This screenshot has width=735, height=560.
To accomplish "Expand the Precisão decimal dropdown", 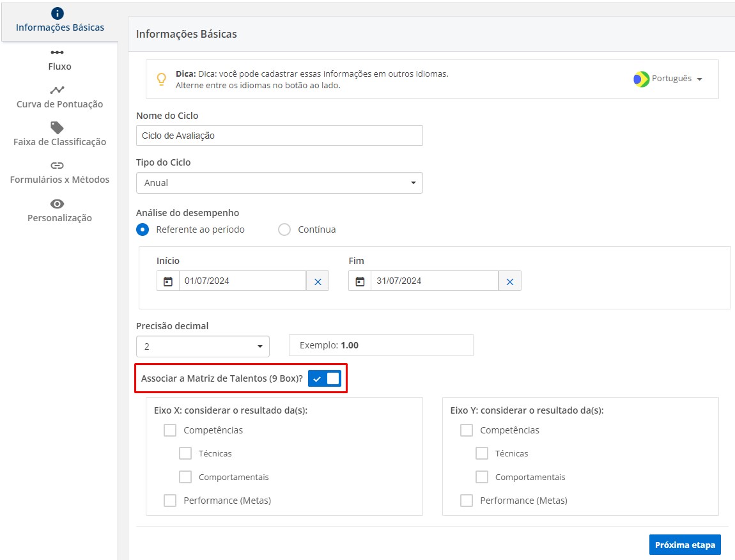I will tap(203, 346).
